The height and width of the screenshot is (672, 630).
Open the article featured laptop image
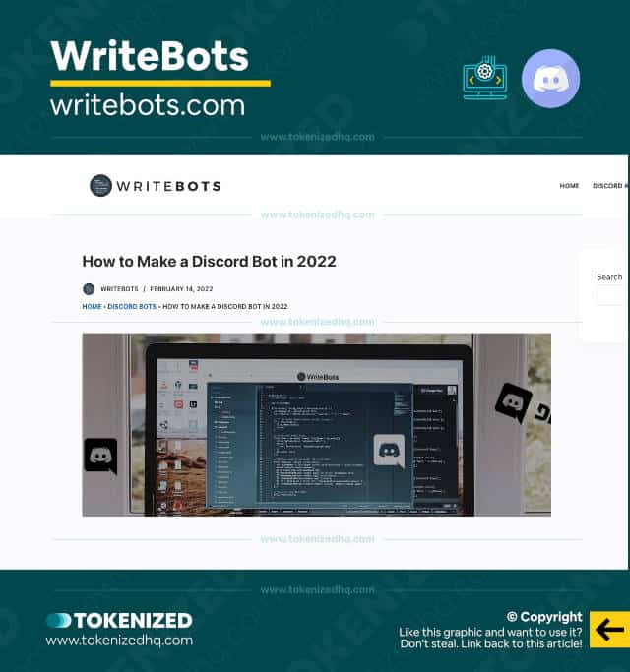coord(317,424)
